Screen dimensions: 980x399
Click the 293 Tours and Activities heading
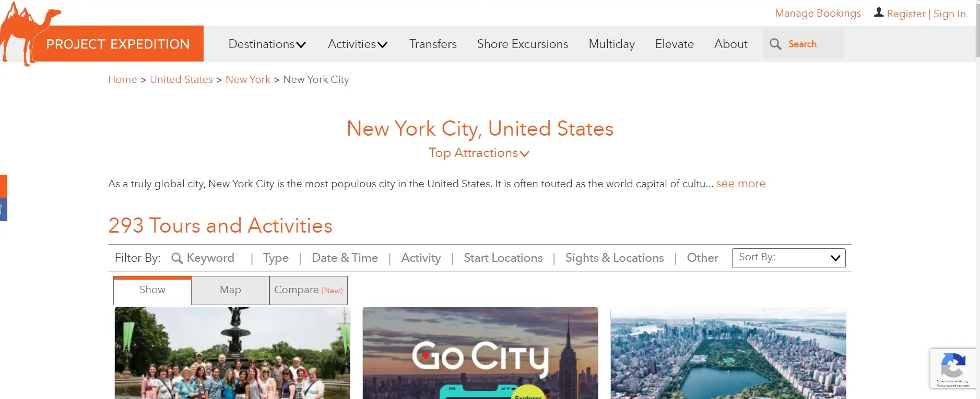[220, 225]
